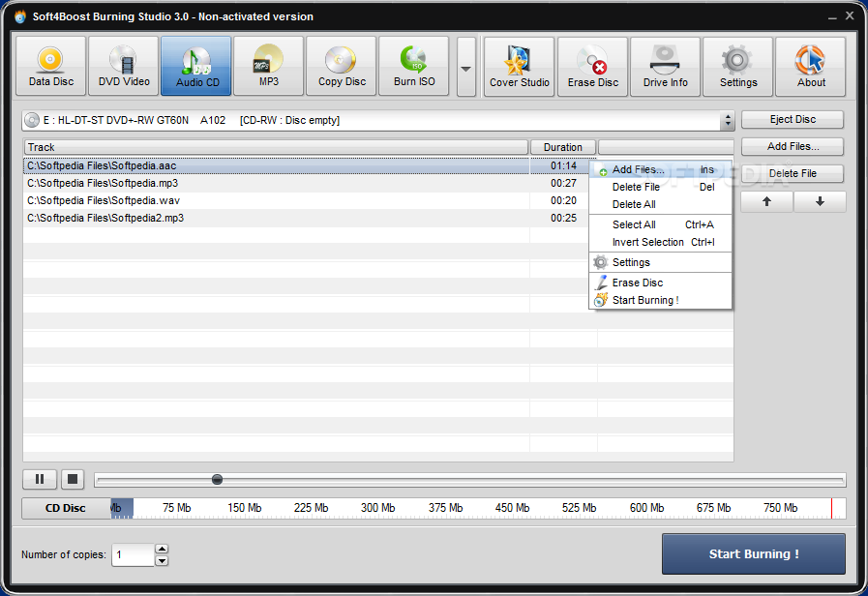868x596 pixels.
Task: Choose Erase Disc in context menu
Action: coord(660,283)
